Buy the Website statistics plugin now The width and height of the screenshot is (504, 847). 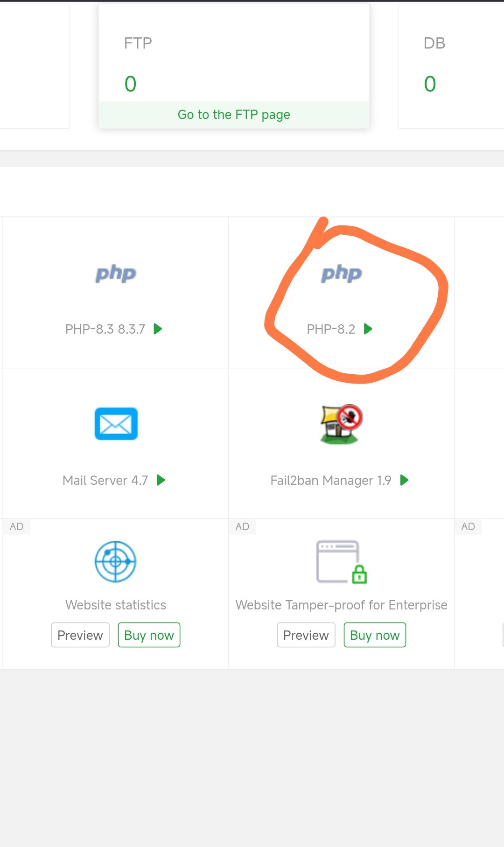pyautogui.click(x=149, y=635)
